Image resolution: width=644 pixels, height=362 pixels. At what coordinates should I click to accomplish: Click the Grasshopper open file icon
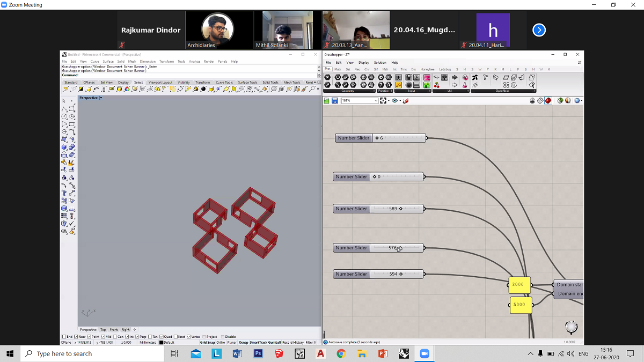tap(327, 101)
